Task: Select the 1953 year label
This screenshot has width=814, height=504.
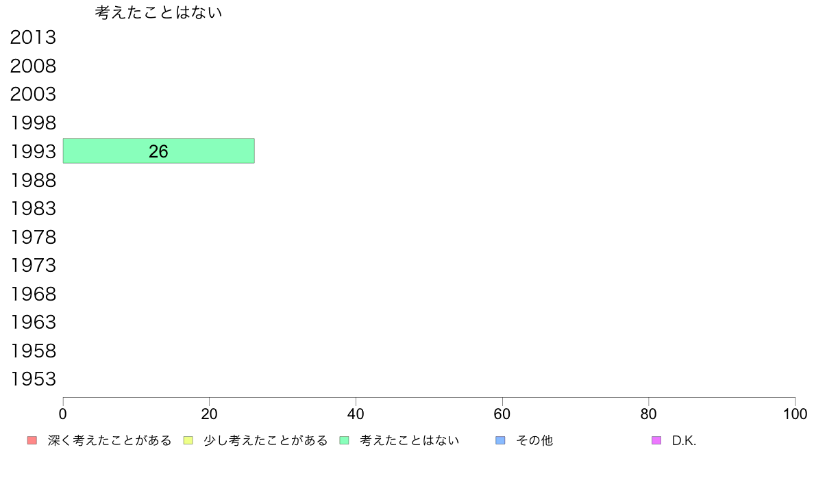Action: pyautogui.click(x=33, y=379)
